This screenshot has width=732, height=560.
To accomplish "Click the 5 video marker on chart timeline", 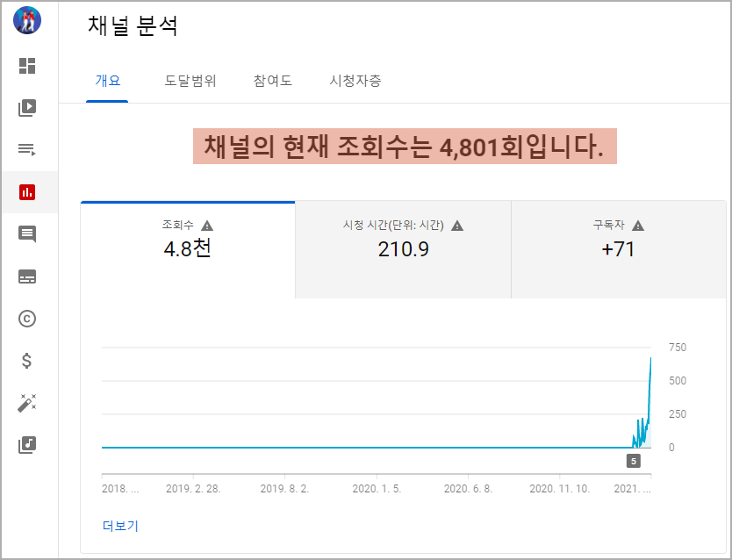I will (x=634, y=461).
